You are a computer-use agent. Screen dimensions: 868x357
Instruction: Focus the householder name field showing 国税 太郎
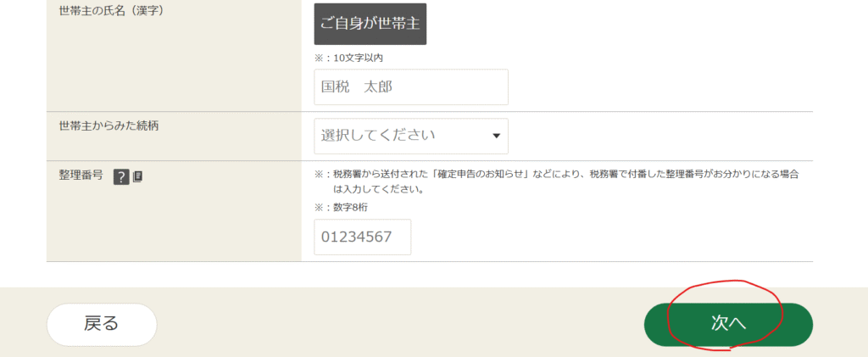coord(410,87)
